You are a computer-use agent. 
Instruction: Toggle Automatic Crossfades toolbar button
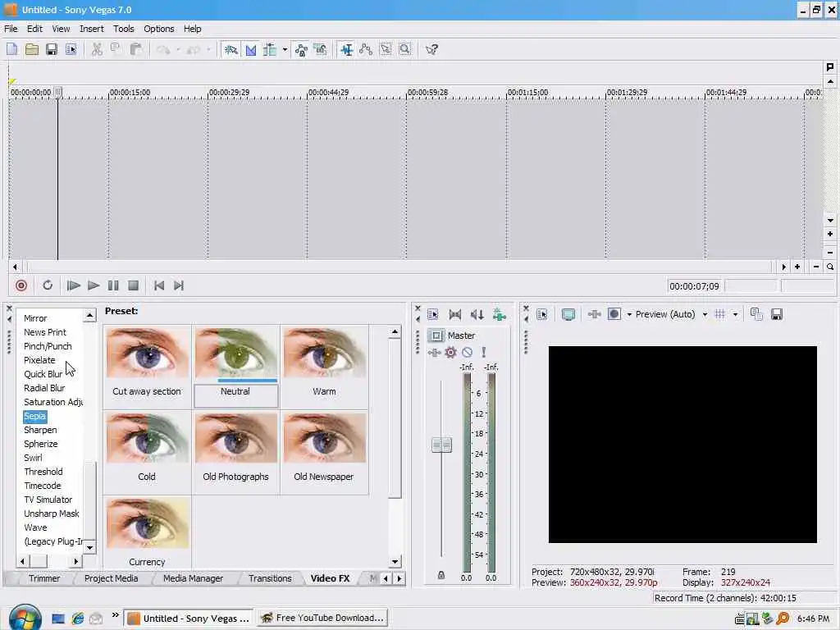tap(251, 50)
